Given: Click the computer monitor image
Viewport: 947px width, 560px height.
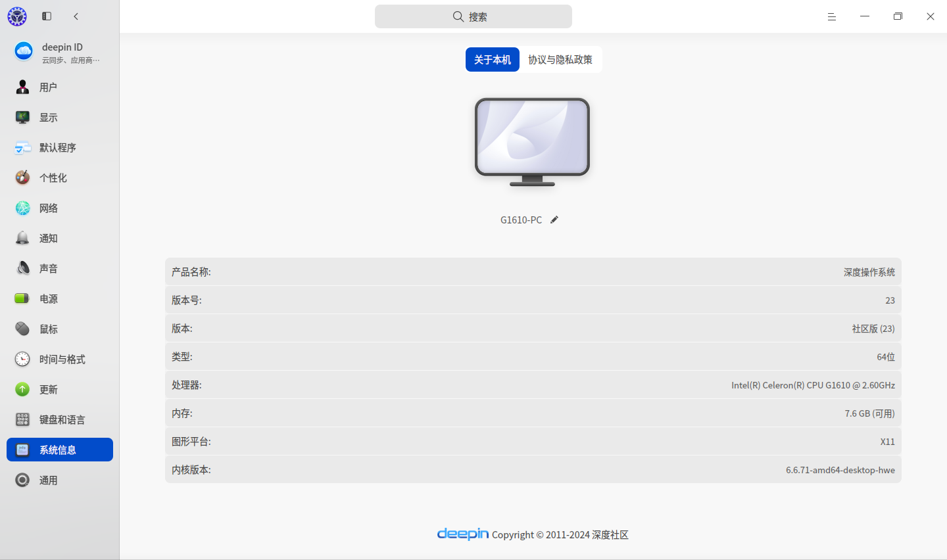Looking at the screenshot, I should [532, 142].
